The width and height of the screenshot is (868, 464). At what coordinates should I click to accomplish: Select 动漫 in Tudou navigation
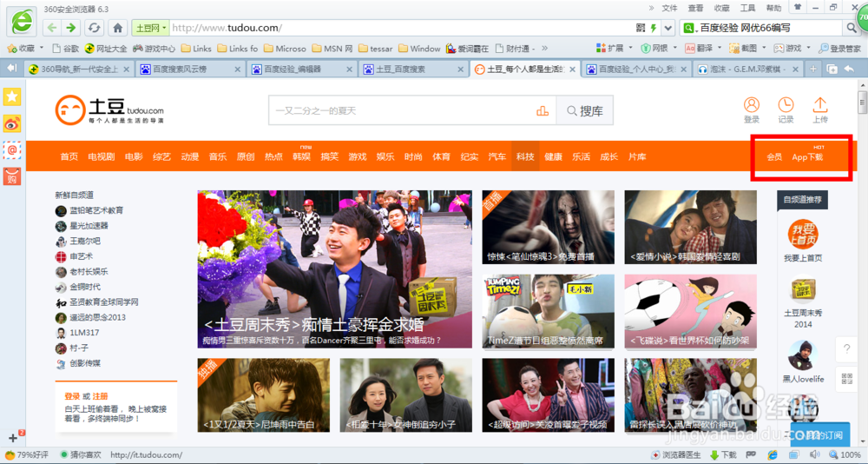point(189,157)
